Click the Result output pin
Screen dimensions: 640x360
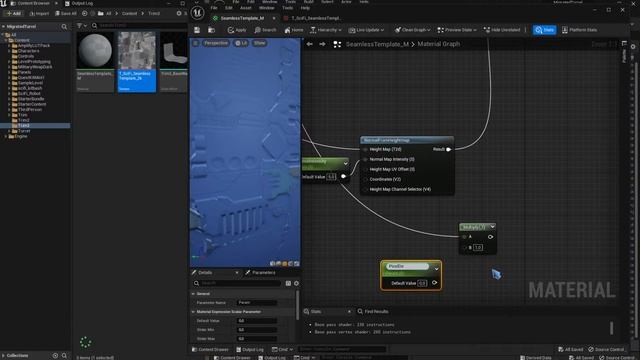tap(449, 149)
